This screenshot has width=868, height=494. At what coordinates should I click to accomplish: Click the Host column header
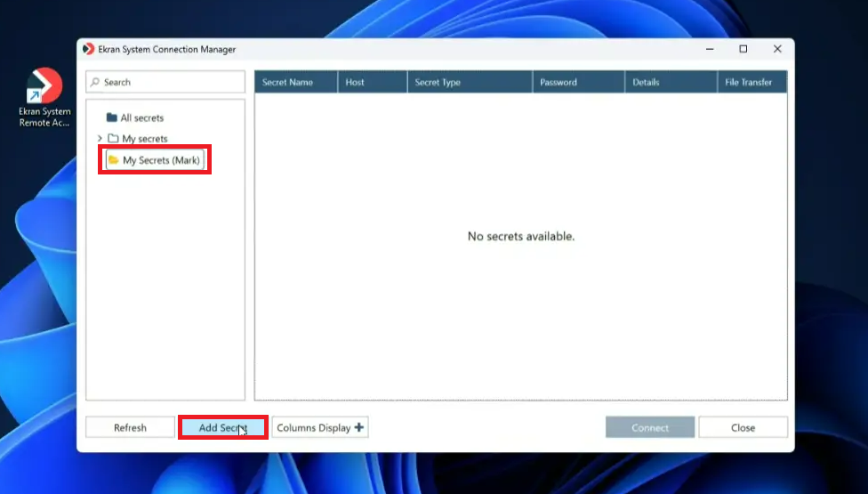click(355, 82)
